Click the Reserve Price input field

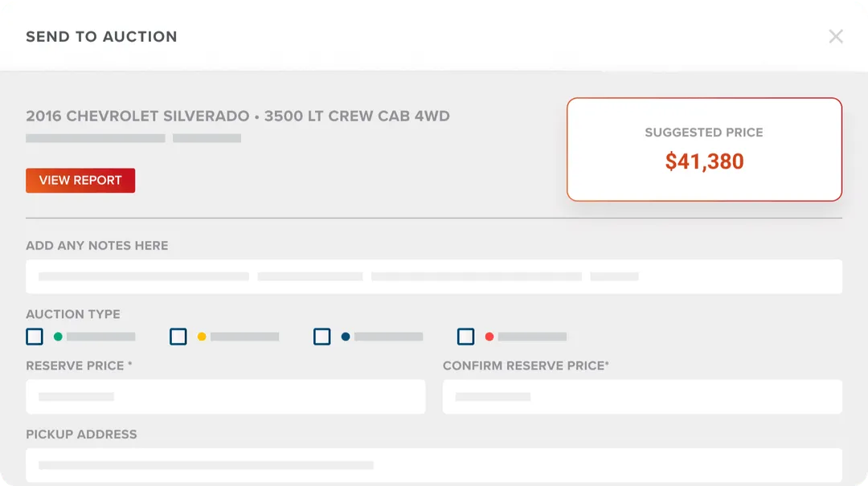tap(225, 396)
